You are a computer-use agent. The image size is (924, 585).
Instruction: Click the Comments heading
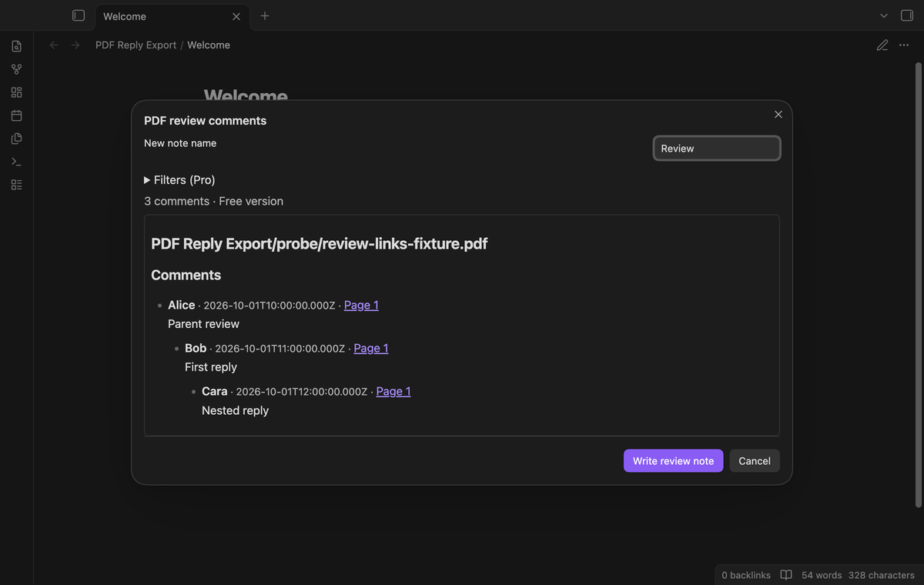point(186,275)
